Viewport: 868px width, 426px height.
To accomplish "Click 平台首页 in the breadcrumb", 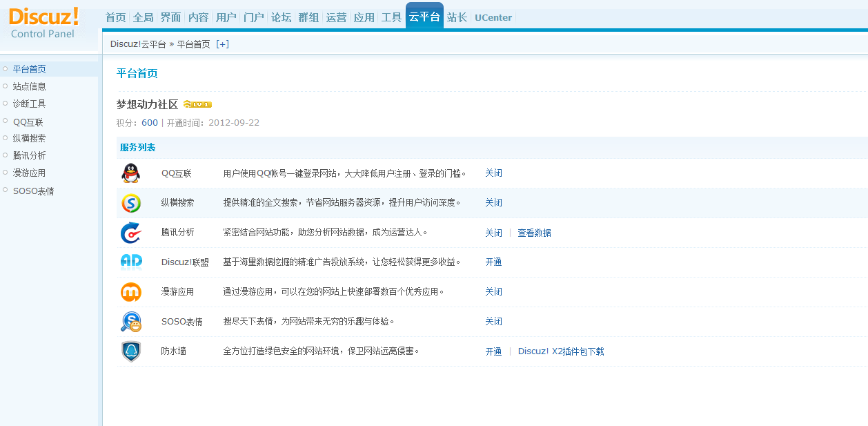I will click(194, 44).
